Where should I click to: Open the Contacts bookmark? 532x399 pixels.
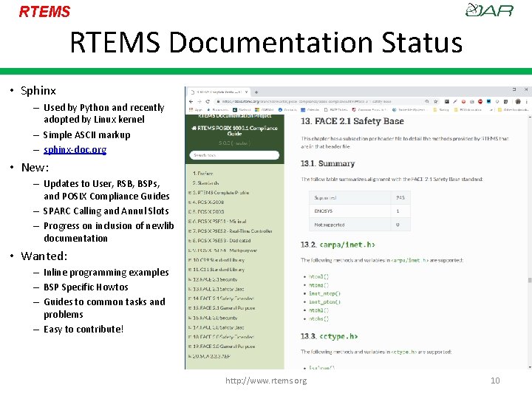287,110
